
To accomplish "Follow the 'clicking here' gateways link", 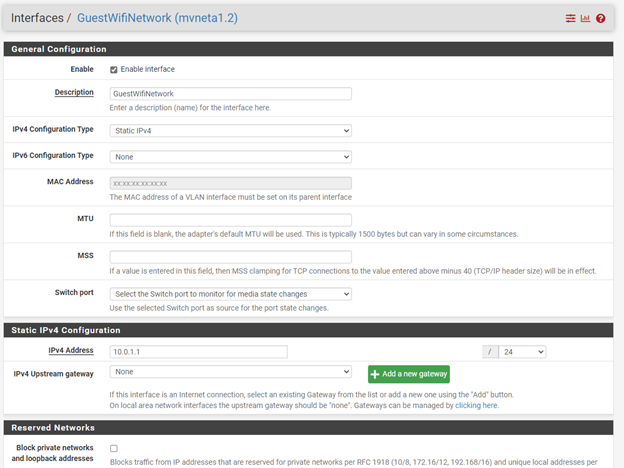I will [477, 405].
